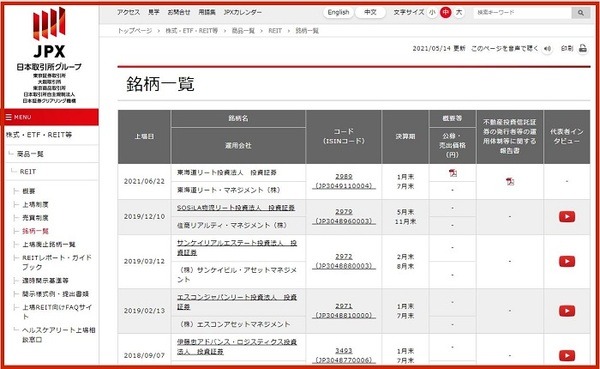This screenshot has height=369, width=600.
Task: Open PDF in 概要等 for 2021/06/22 row
Action: point(453,173)
